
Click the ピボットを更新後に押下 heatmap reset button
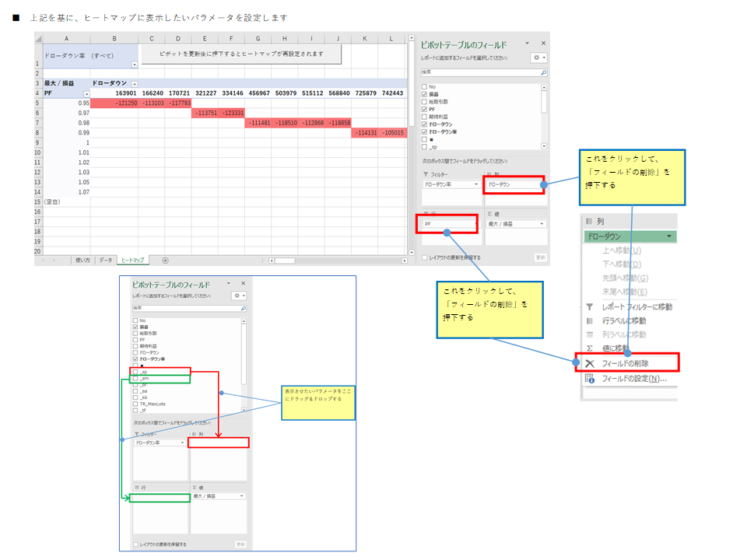(x=241, y=54)
